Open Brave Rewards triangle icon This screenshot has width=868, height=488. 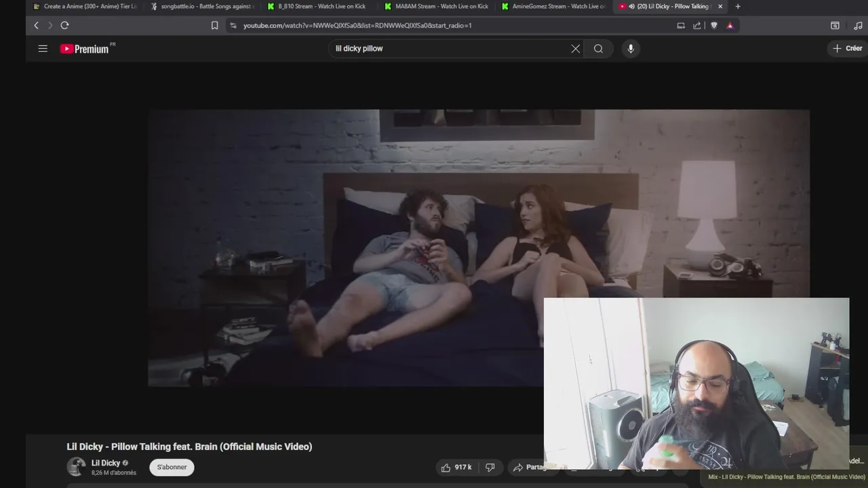pyautogui.click(x=730, y=25)
